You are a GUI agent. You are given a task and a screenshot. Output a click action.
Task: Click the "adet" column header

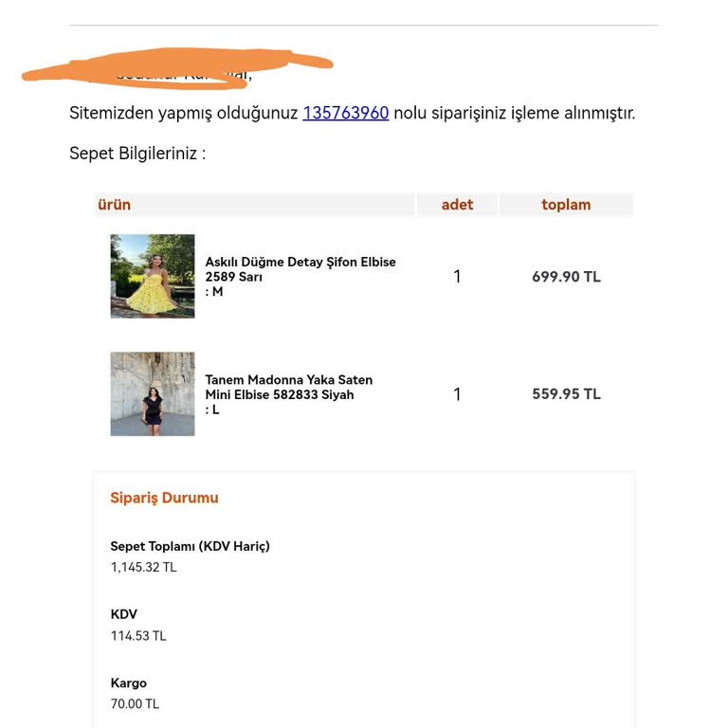coord(457,205)
